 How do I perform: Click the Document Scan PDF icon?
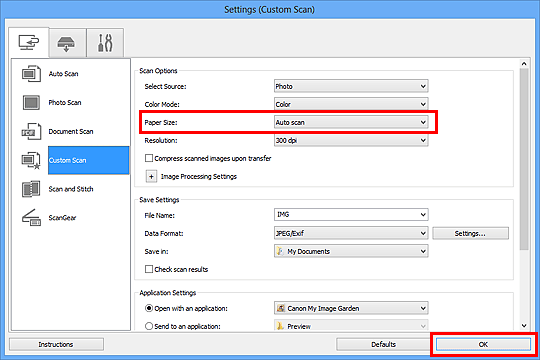coord(31,131)
